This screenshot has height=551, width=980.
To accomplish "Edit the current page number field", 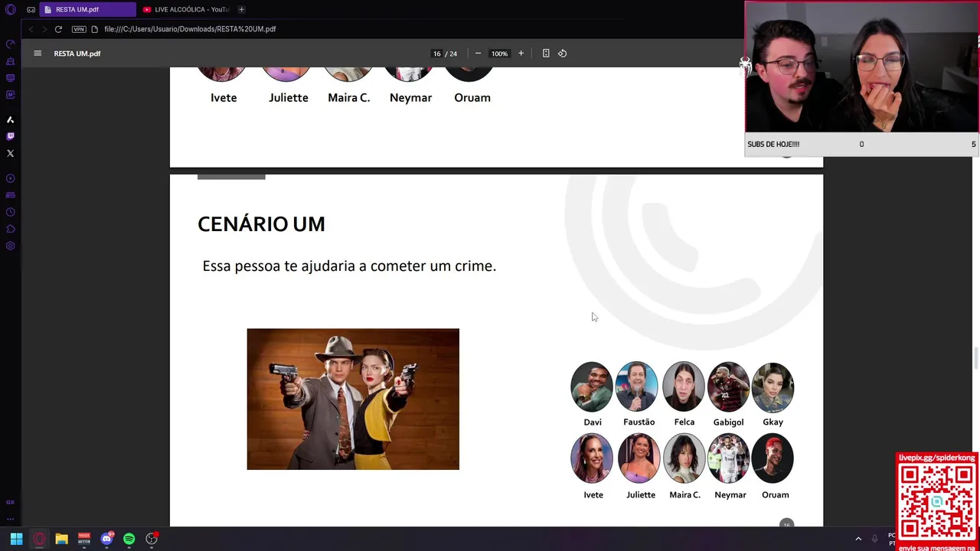I will 436,54.
